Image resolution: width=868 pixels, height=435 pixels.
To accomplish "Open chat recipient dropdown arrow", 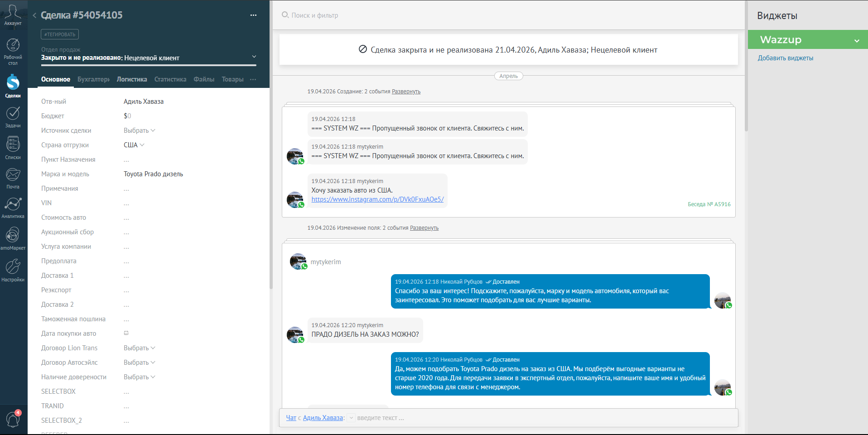I will tap(351, 418).
